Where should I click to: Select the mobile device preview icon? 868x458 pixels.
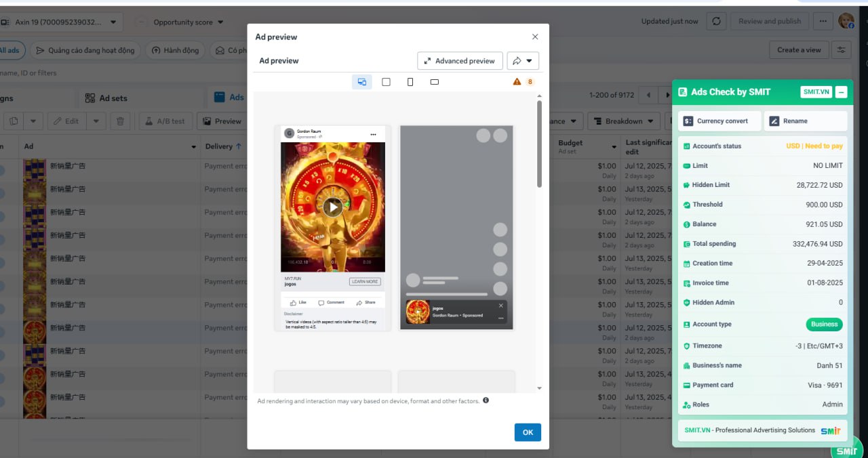410,82
